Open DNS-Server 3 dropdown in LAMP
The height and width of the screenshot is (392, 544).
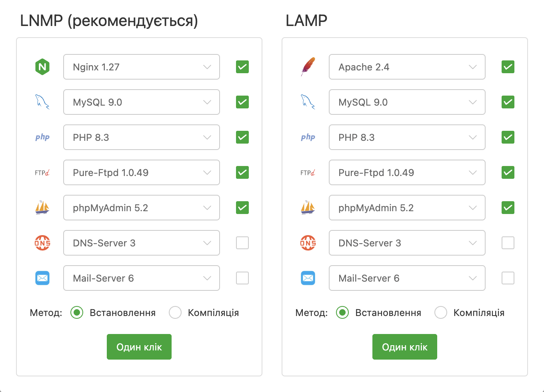tap(407, 243)
